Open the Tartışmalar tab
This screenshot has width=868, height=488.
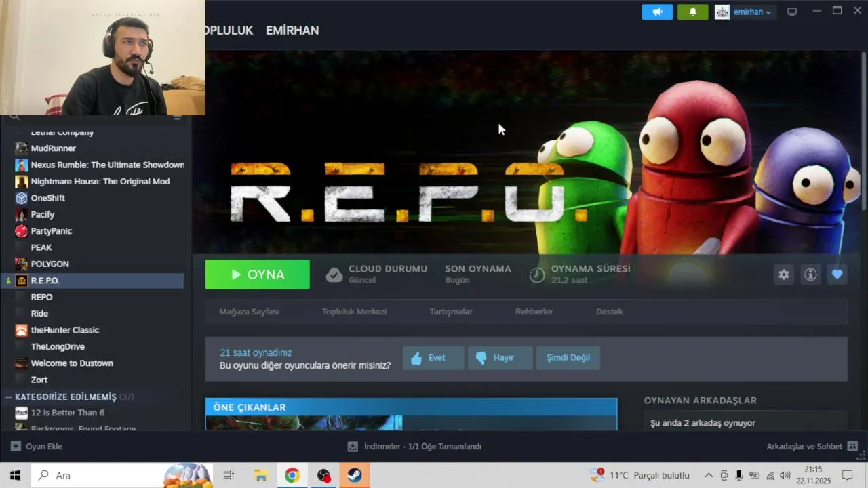point(451,312)
